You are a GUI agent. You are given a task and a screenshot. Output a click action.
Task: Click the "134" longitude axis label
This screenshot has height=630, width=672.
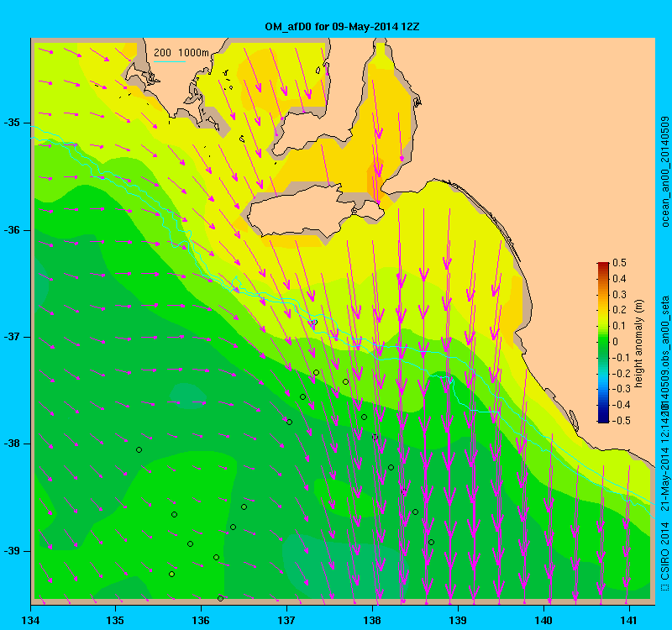click(30, 620)
